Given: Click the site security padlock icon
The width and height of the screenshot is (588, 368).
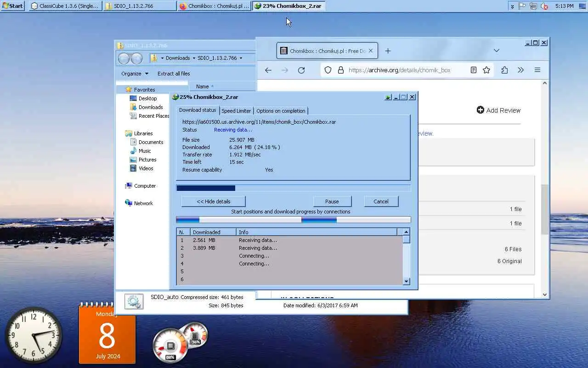Looking at the screenshot, I should (x=340, y=70).
